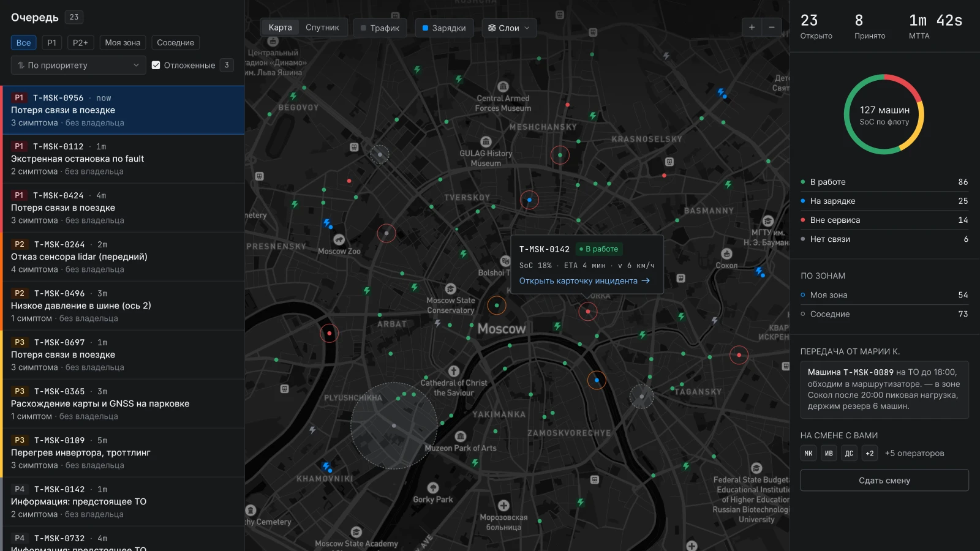Toggle the Трафик map overlay

coord(380,28)
